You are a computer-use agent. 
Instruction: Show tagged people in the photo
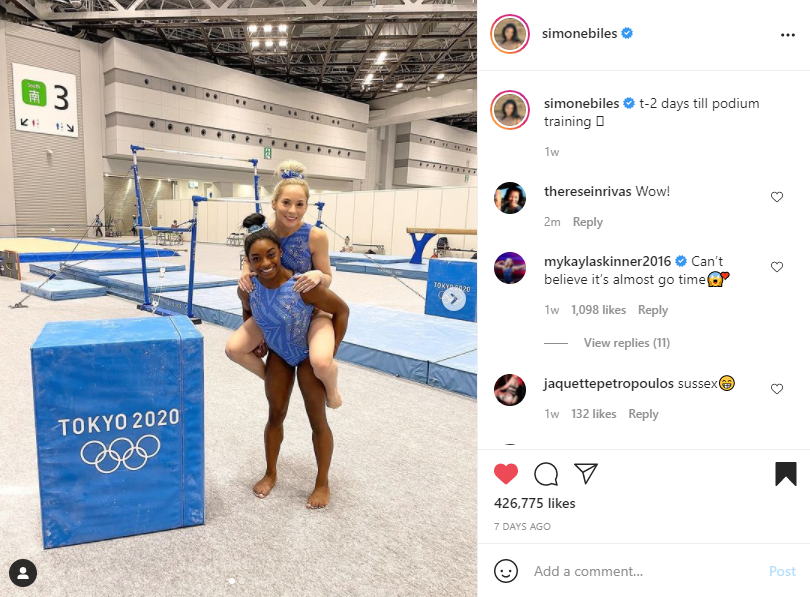point(23,573)
